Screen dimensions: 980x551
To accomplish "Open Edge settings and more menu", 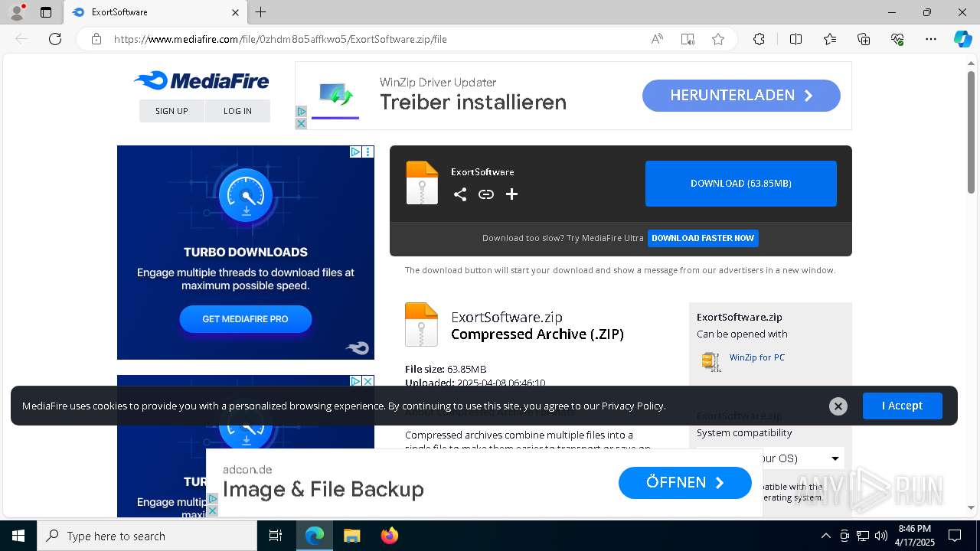I will (931, 39).
